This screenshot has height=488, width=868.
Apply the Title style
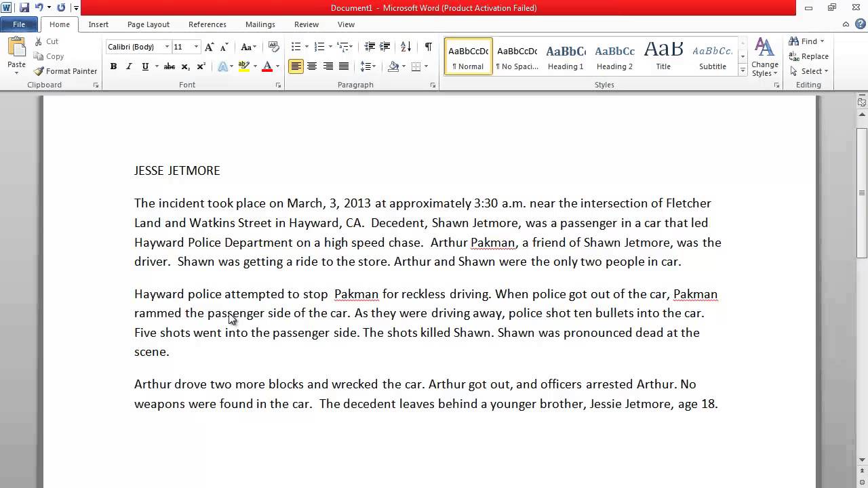[663, 57]
